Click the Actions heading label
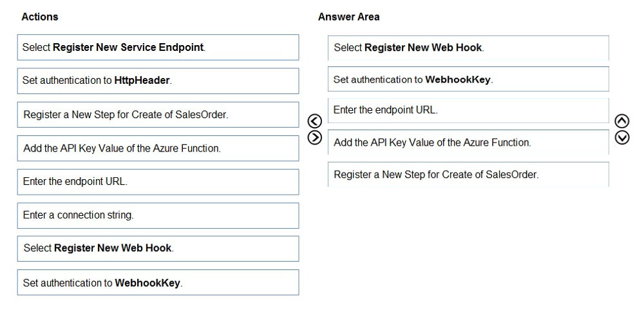Viewport: 644px width, 310px height. (x=40, y=17)
